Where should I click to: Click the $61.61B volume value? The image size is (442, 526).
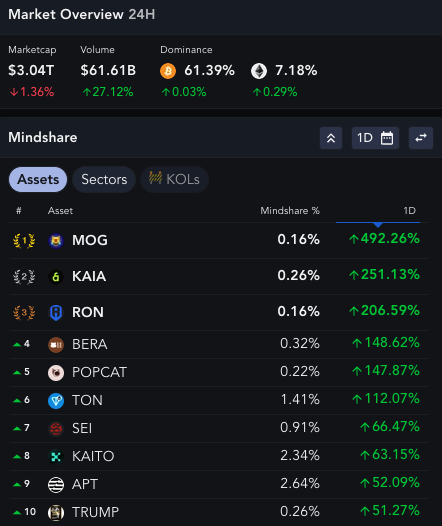click(108, 70)
